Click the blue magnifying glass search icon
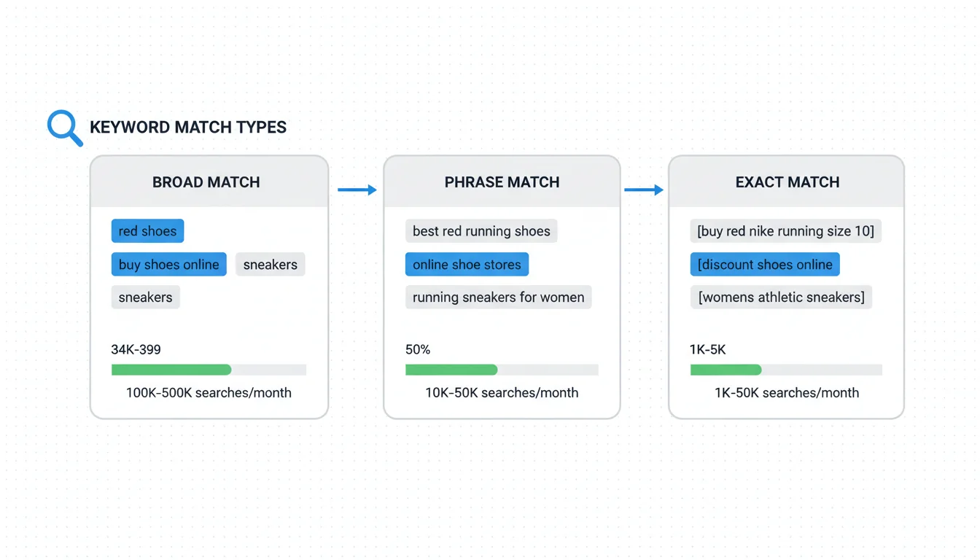This screenshot has height=560, width=980. (64, 128)
